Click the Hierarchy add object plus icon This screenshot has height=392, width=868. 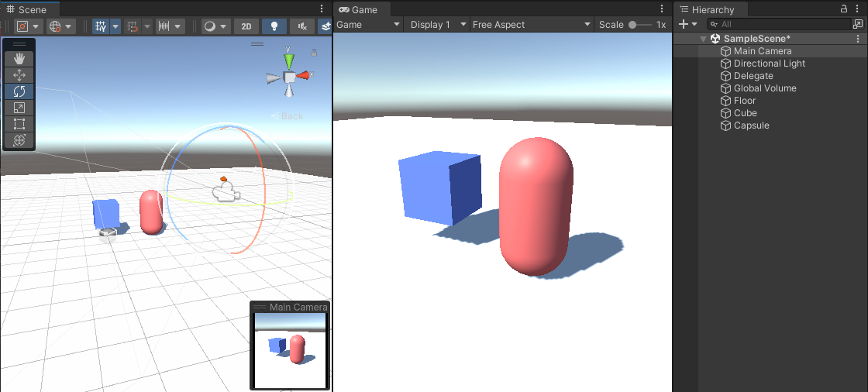pos(684,24)
